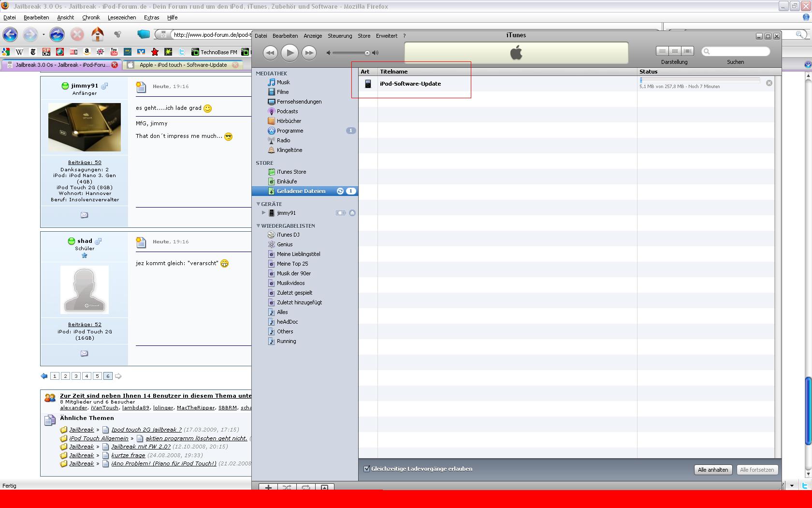Image resolution: width=812 pixels, height=508 pixels.
Task: Open the Wikipedia bookmark
Action: 19,52
